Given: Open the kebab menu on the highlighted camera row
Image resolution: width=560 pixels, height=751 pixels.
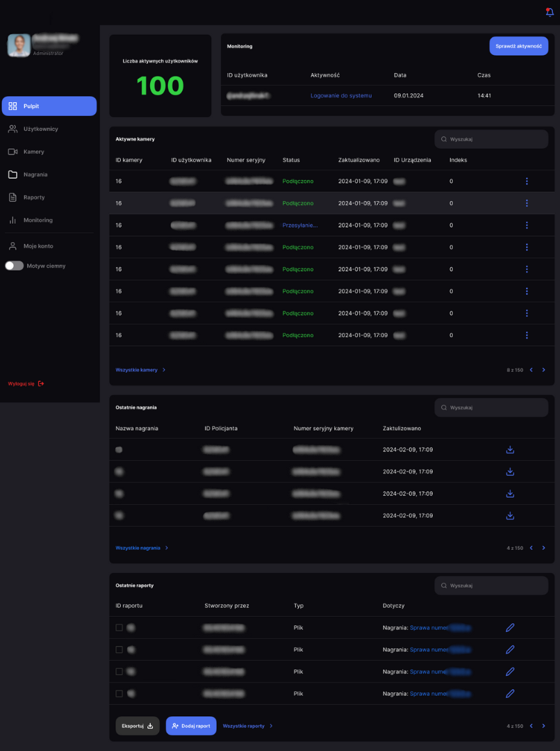Looking at the screenshot, I should pyautogui.click(x=527, y=203).
